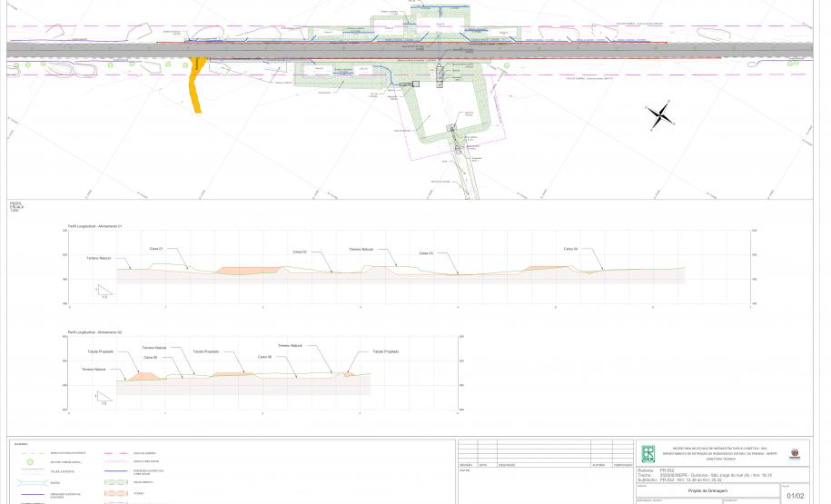Click the green circle symbol in legend
The height and width of the screenshot is (504, 831).
(x=29, y=462)
